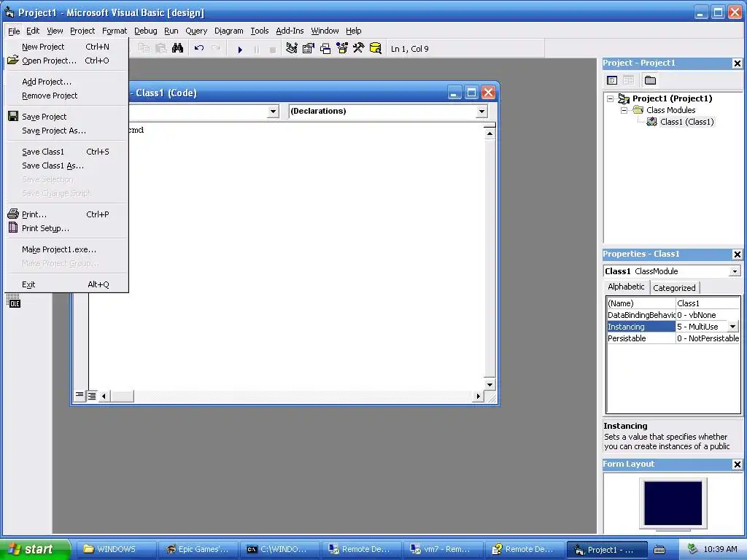Select the DataBindingBehavior property row

pos(673,315)
